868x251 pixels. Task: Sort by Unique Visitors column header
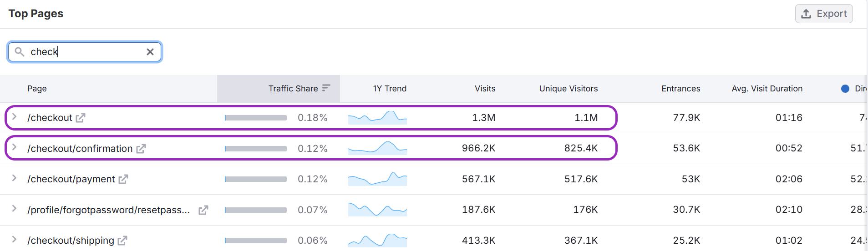click(568, 89)
